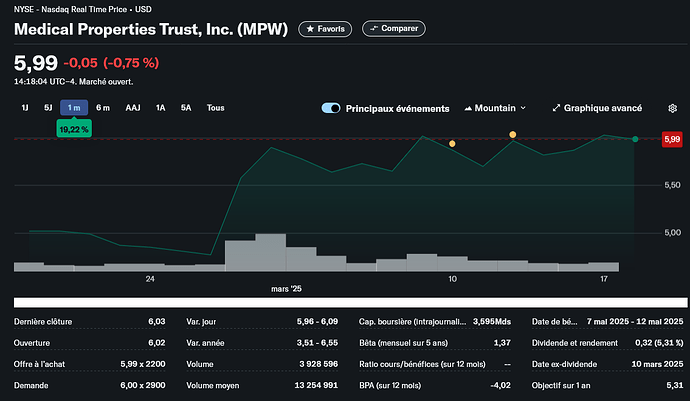Open Graphique avancé view
The image size is (690, 401).
(597, 108)
